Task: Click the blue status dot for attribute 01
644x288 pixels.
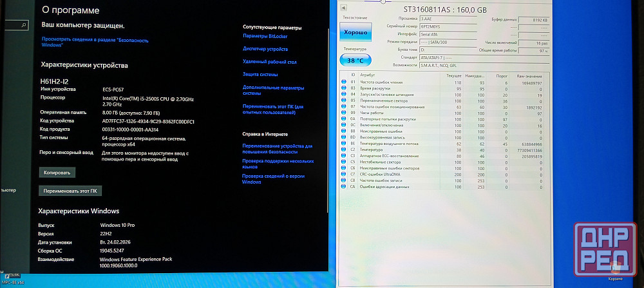Action: click(344, 82)
